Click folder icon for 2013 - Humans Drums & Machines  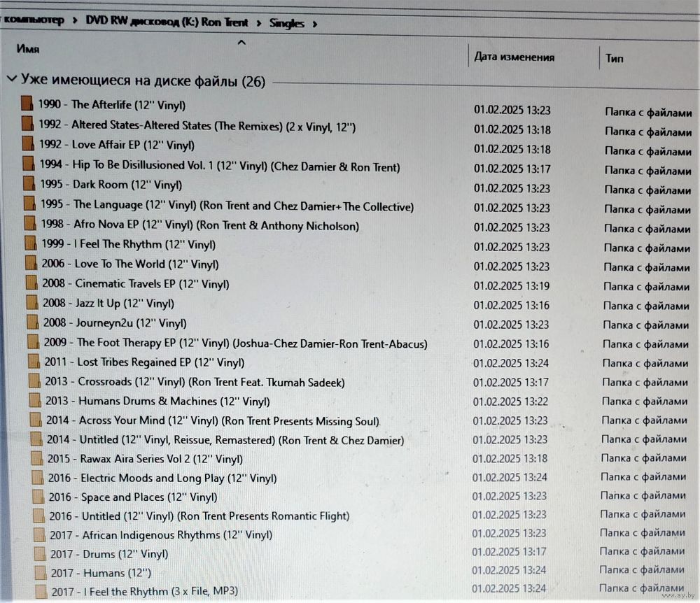(x=35, y=400)
